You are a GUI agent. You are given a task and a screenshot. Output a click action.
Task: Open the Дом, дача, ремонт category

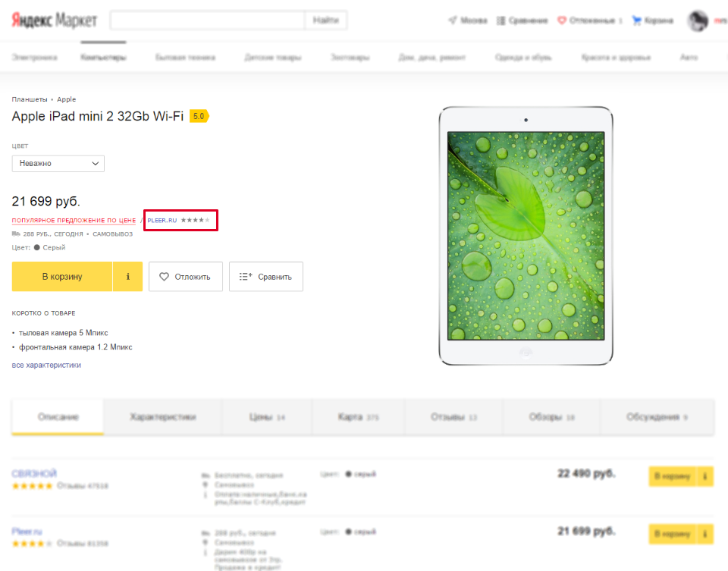tap(431, 58)
